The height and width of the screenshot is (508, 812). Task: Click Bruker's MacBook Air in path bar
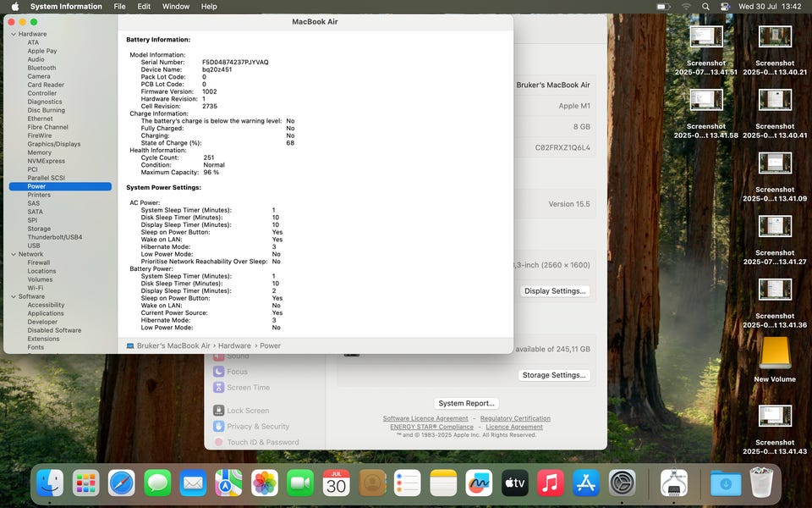click(x=173, y=345)
